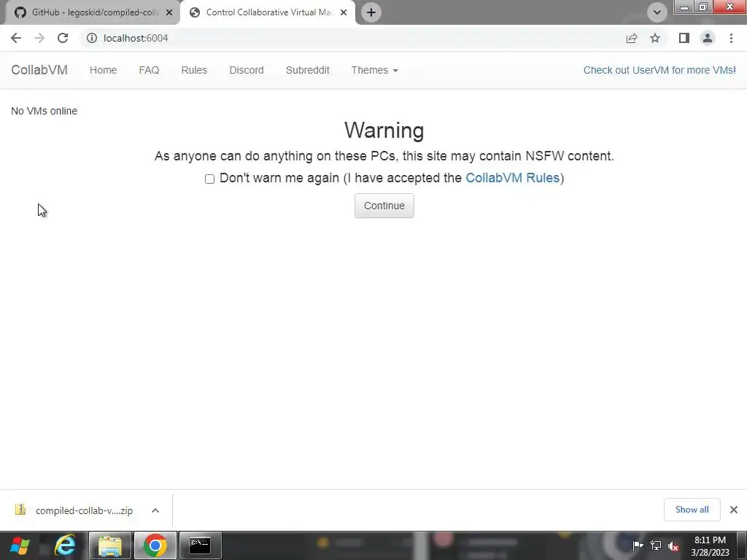
Task: Go back using browser back arrow
Action: (16, 38)
